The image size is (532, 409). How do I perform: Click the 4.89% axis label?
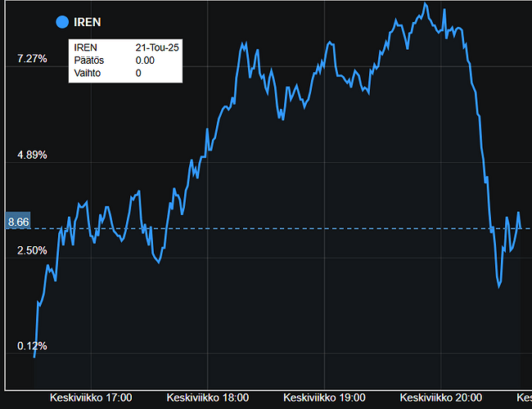tap(32, 155)
